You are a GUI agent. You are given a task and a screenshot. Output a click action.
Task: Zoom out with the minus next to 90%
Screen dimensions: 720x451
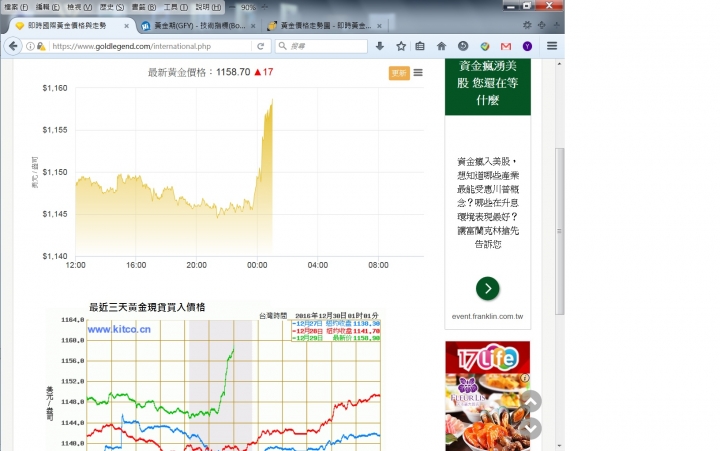click(x=232, y=7)
